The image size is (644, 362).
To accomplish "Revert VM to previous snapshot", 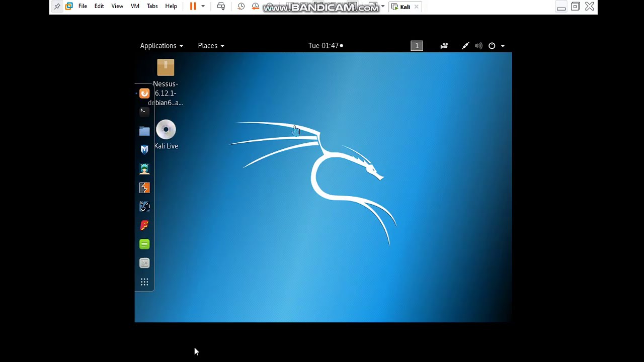I will [255, 7].
